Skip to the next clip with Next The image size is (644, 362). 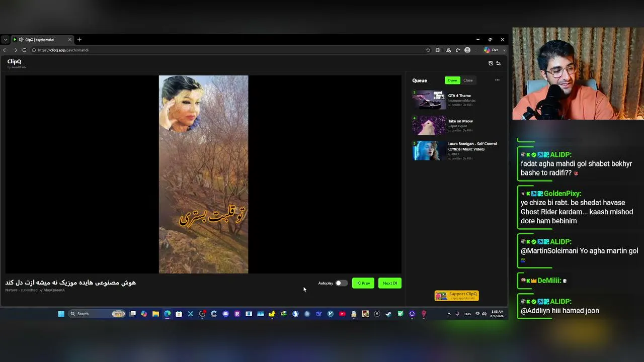390,283
